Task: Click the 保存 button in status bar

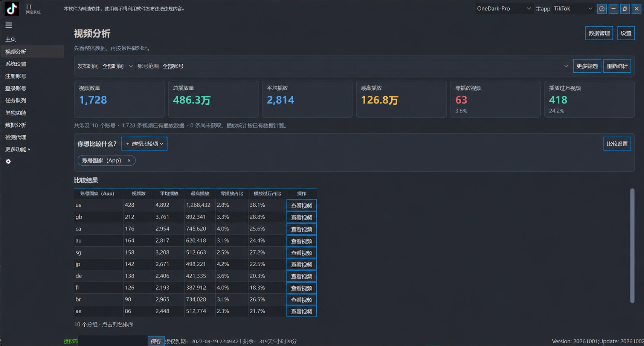Action: tap(156, 341)
